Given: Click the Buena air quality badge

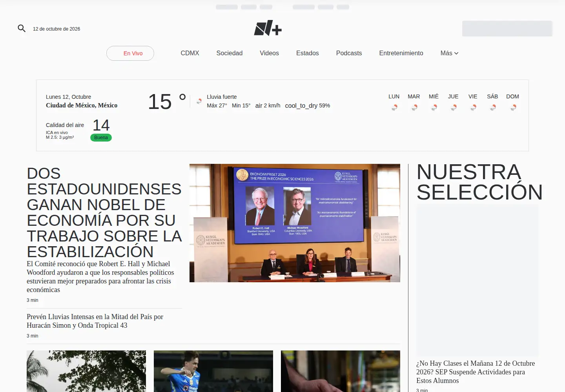Looking at the screenshot, I should coord(101,138).
